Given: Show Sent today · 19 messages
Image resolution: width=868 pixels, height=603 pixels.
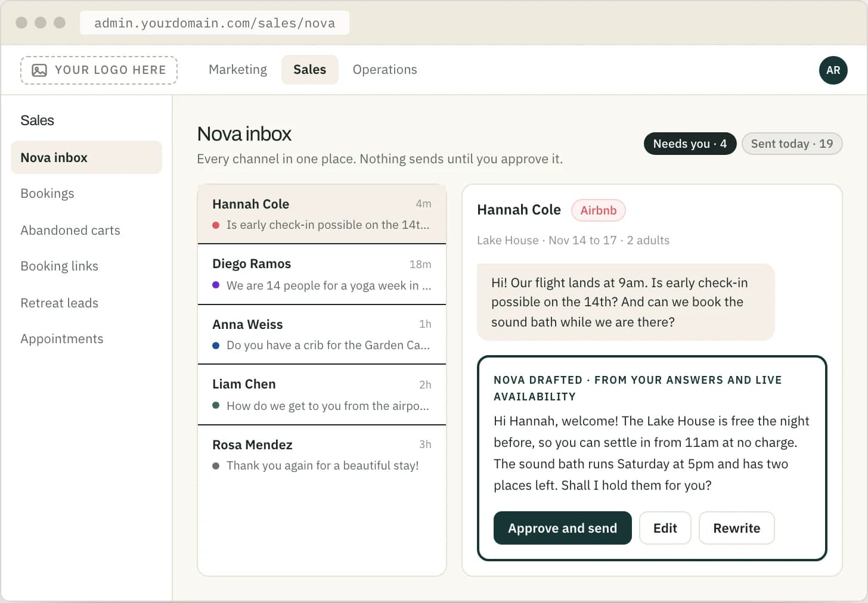Looking at the screenshot, I should pos(792,144).
